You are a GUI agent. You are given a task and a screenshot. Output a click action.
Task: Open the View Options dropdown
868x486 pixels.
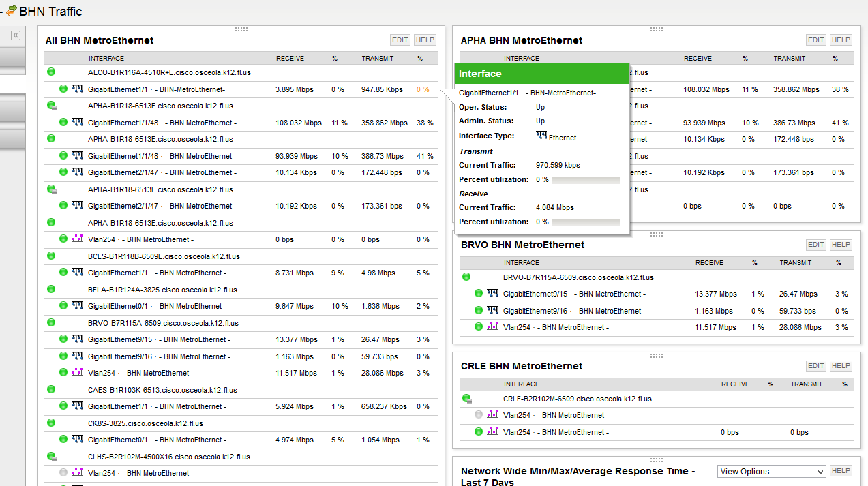(771, 472)
